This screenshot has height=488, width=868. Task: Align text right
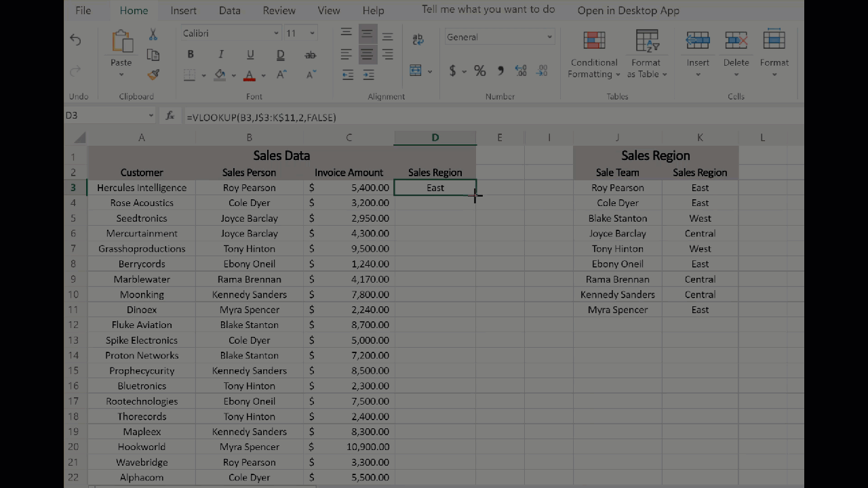(x=387, y=54)
